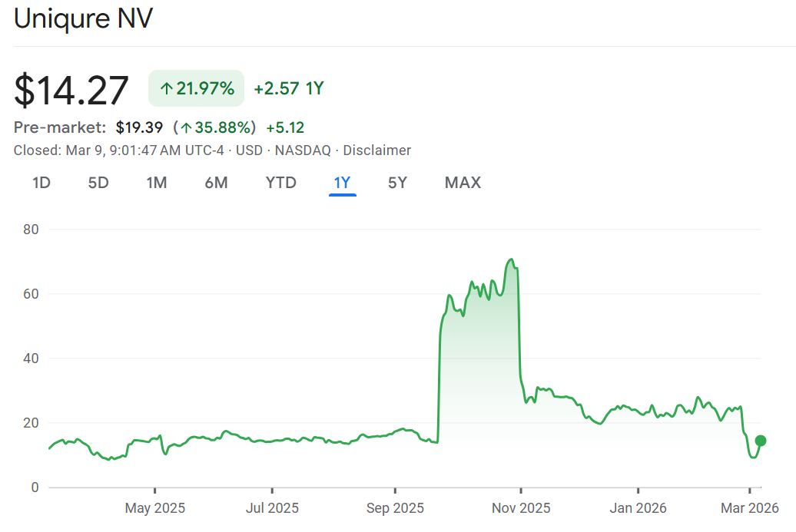Click the +2.57 1Y change text
Image resolution: width=796 pixels, height=532 pixels.
(289, 88)
